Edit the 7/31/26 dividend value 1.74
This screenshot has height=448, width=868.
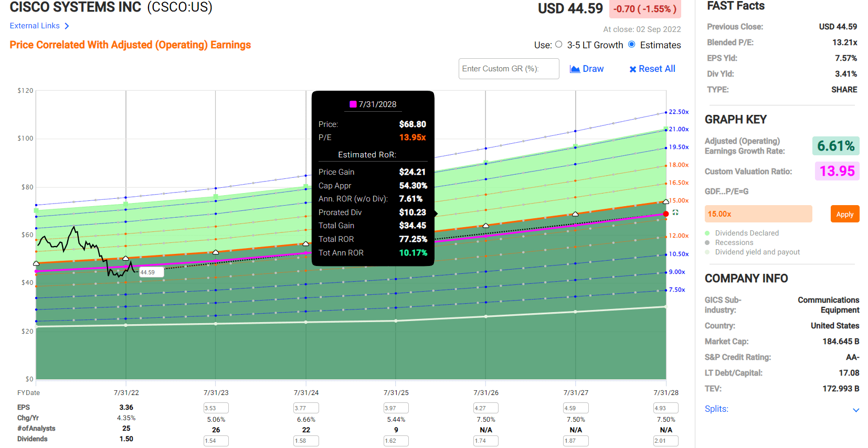coord(486,441)
